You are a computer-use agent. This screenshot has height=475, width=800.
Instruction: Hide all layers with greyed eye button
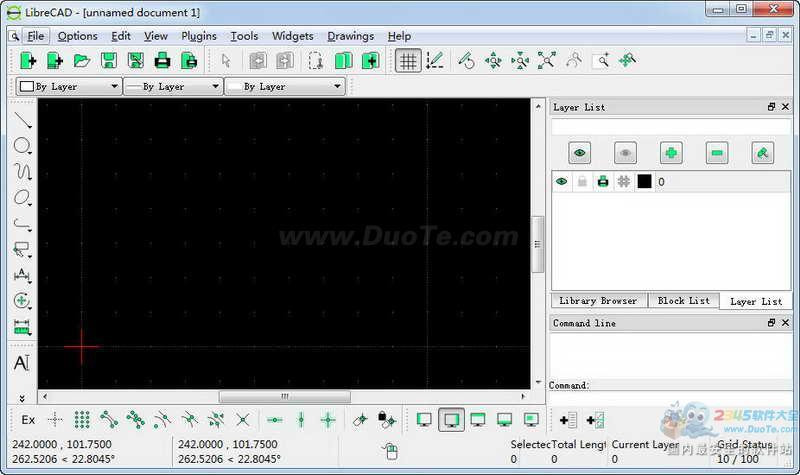tap(625, 153)
